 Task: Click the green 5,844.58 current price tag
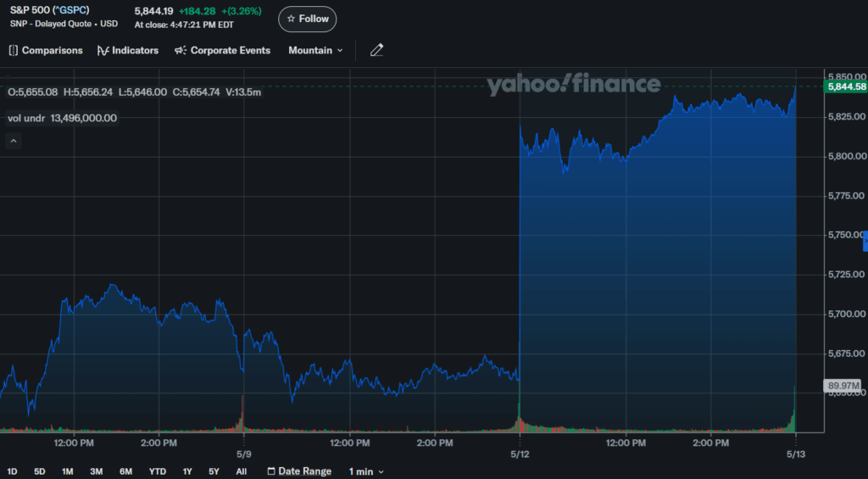point(845,86)
